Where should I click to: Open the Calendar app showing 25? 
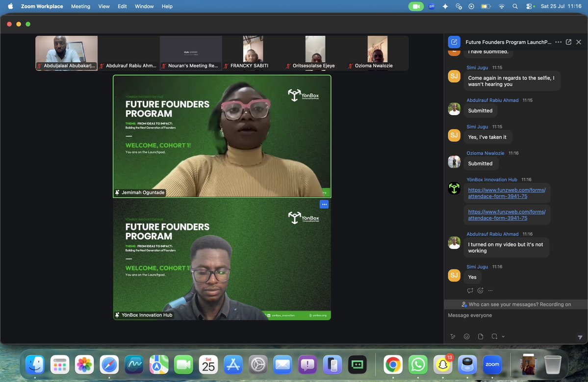[208, 364]
